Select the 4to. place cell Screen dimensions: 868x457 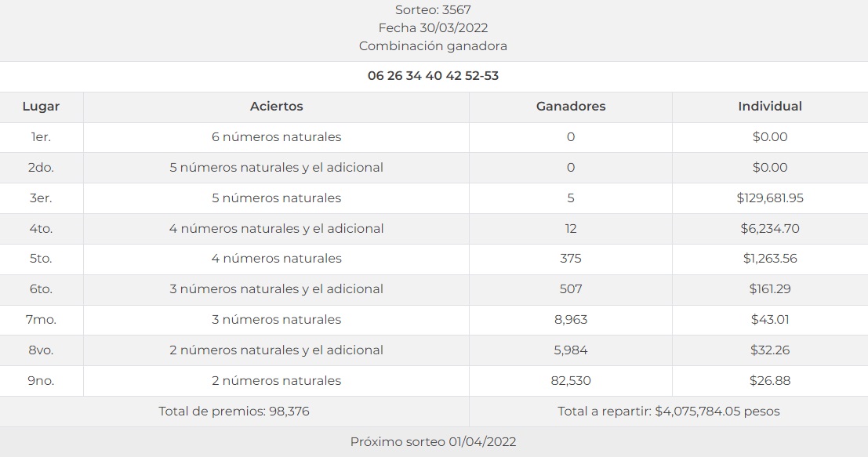click(41, 229)
